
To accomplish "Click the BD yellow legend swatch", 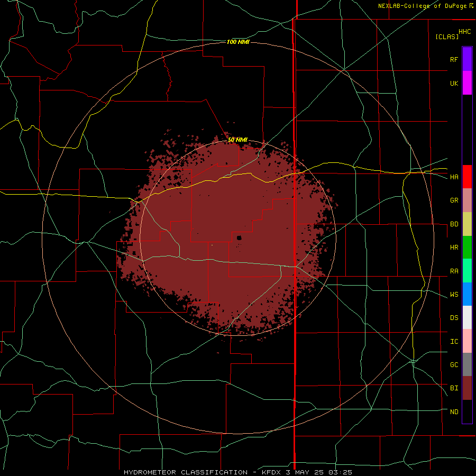I will [467, 224].
